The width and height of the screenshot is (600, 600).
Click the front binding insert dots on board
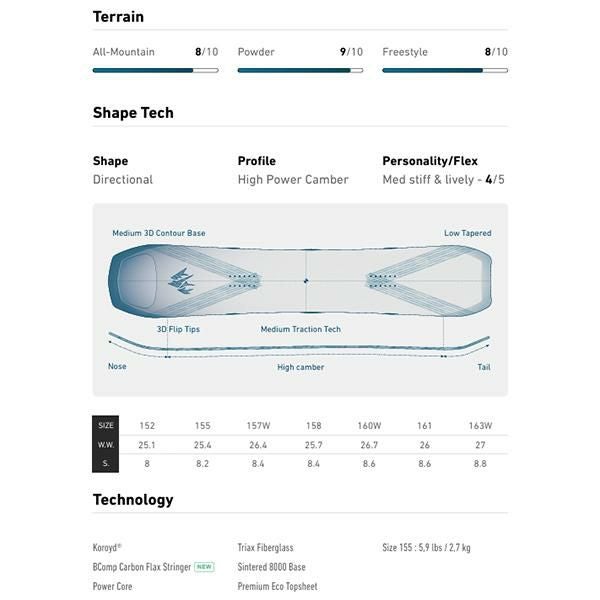(x=241, y=280)
